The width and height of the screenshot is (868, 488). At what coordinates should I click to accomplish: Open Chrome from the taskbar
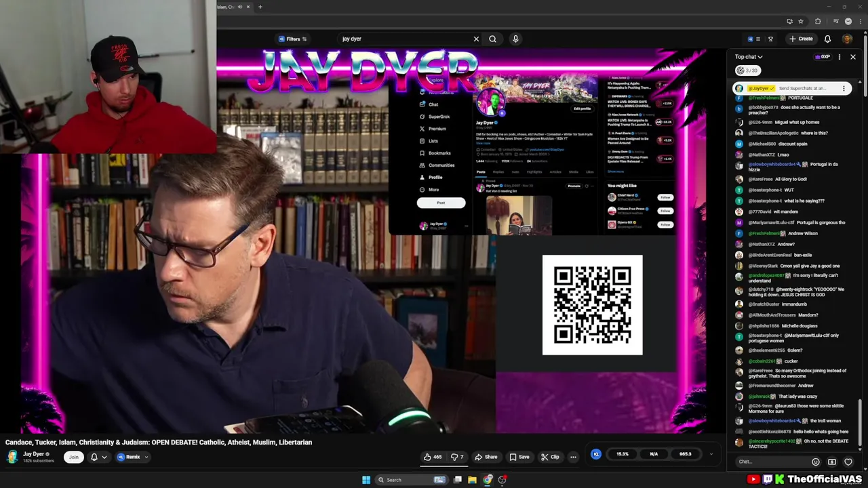coord(488,480)
